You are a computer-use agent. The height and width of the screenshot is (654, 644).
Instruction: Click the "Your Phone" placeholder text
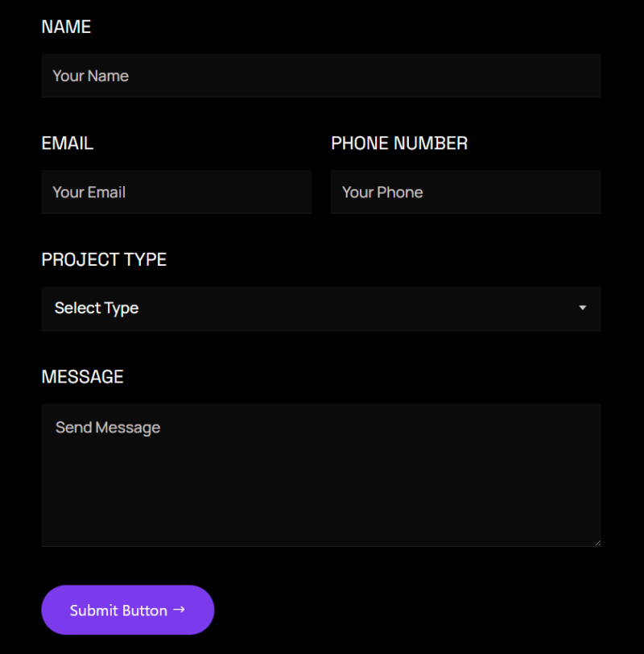coord(382,192)
